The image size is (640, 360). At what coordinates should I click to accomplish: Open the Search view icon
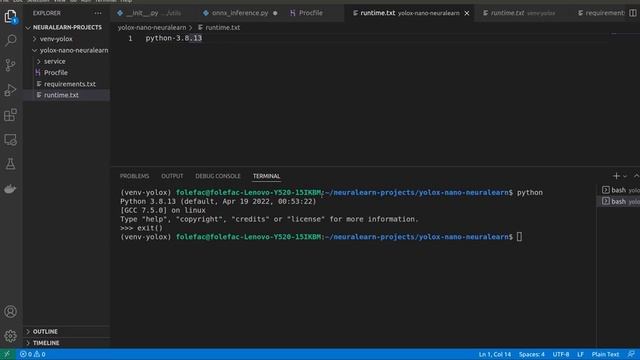click(x=11, y=40)
